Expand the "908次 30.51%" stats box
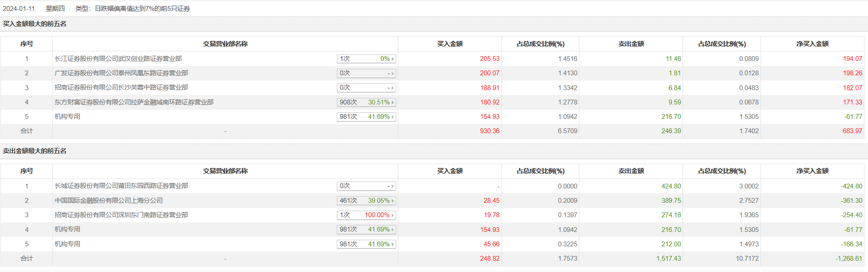The image size is (868, 272). click(366, 102)
